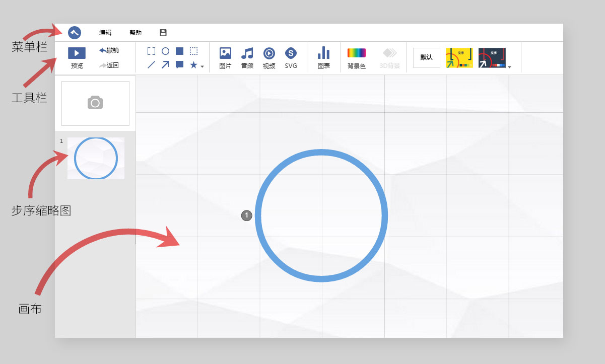This screenshot has height=364, width=605.
Task: Open the 图表 chart tool
Action: 323,53
